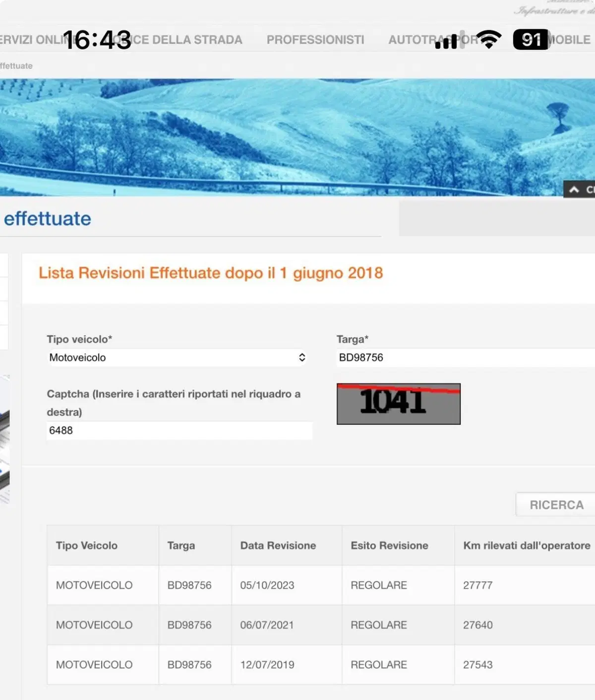Screen dimensions: 595x700
Task: Tap the Wi-Fi status icon
Action: coord(489,40)
